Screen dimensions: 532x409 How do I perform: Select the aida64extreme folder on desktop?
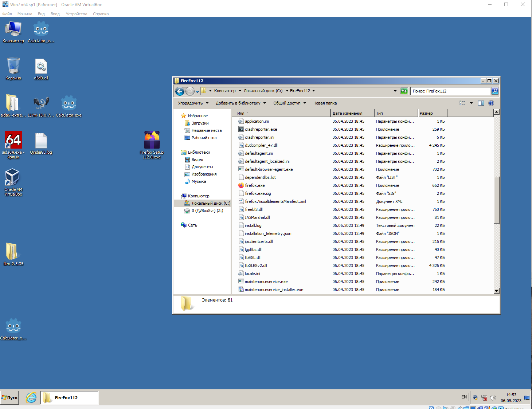pyautogui.click(x=13, y=106)
